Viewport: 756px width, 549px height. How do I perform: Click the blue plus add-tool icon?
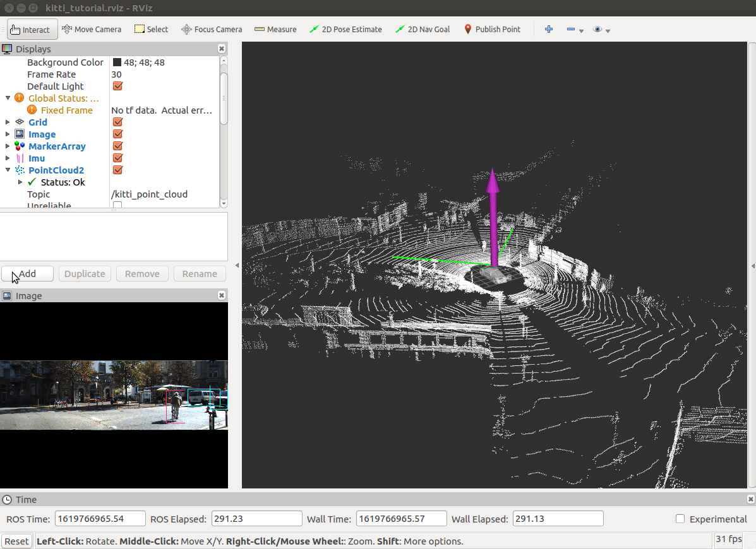point(549,30)
